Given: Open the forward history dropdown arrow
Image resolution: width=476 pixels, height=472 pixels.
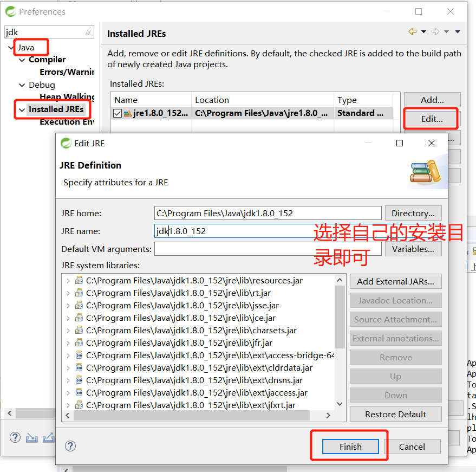Looking at the screenshot, I should click(447, 31).
